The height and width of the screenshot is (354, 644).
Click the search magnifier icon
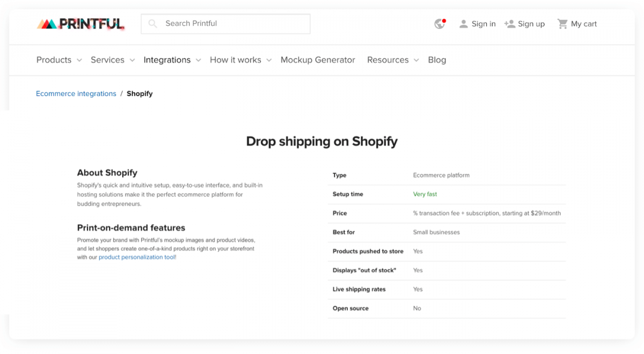click(153, 24)
